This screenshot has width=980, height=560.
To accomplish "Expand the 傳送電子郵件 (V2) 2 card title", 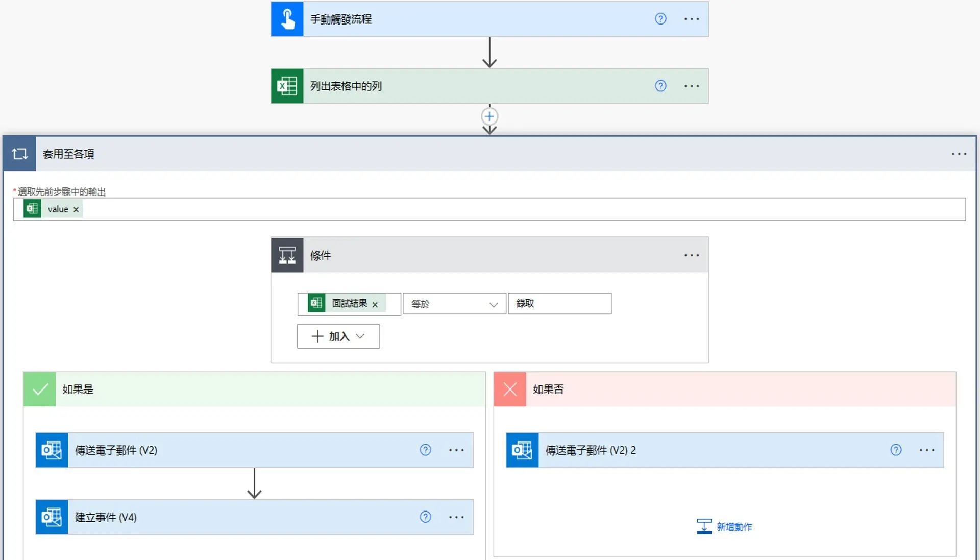I will click(x=591, y=450).
